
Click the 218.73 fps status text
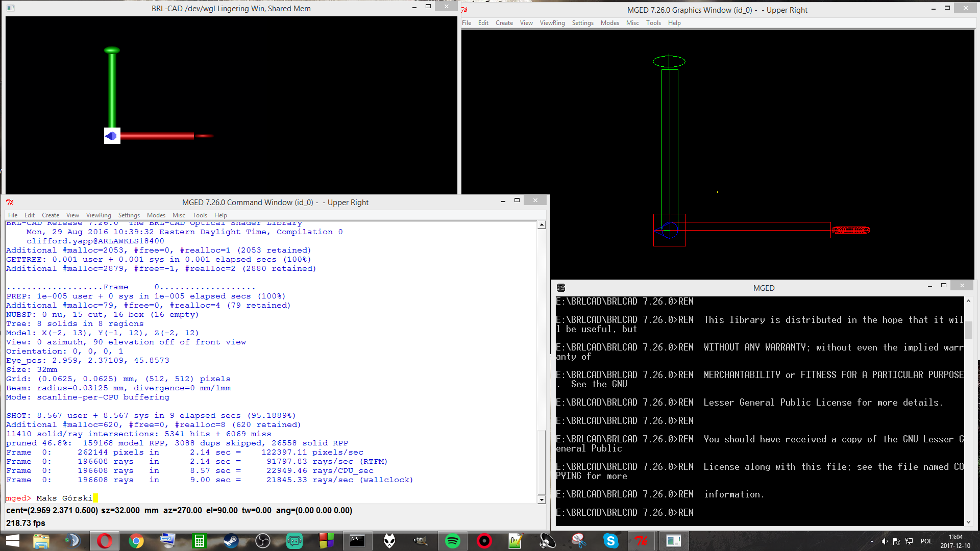26,523
